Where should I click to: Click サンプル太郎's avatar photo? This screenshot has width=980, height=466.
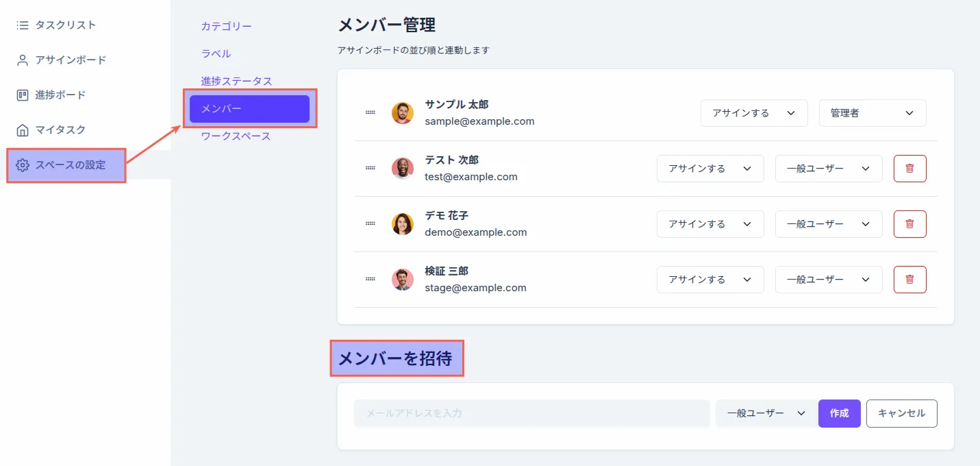point(402,112)
